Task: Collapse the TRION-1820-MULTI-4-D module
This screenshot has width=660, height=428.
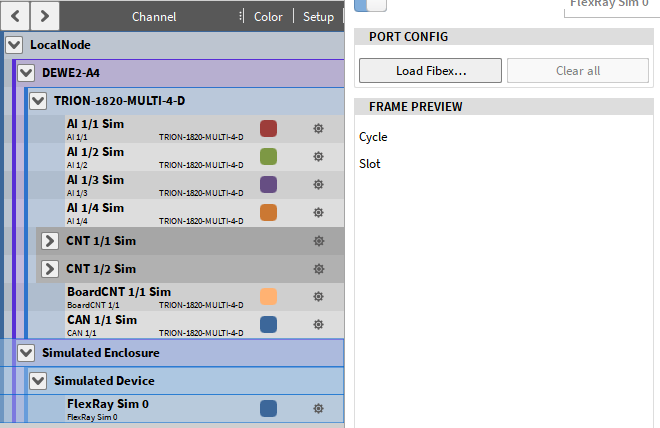Action: pyautogui.click(x=38, y=101)
